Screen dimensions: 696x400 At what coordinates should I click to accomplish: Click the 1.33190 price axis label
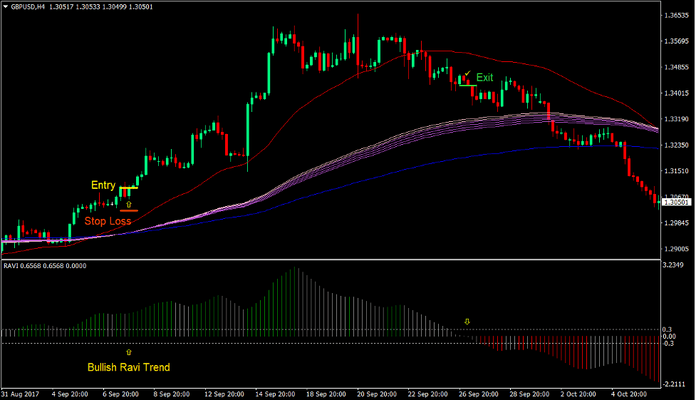click(x=676, y=119)
